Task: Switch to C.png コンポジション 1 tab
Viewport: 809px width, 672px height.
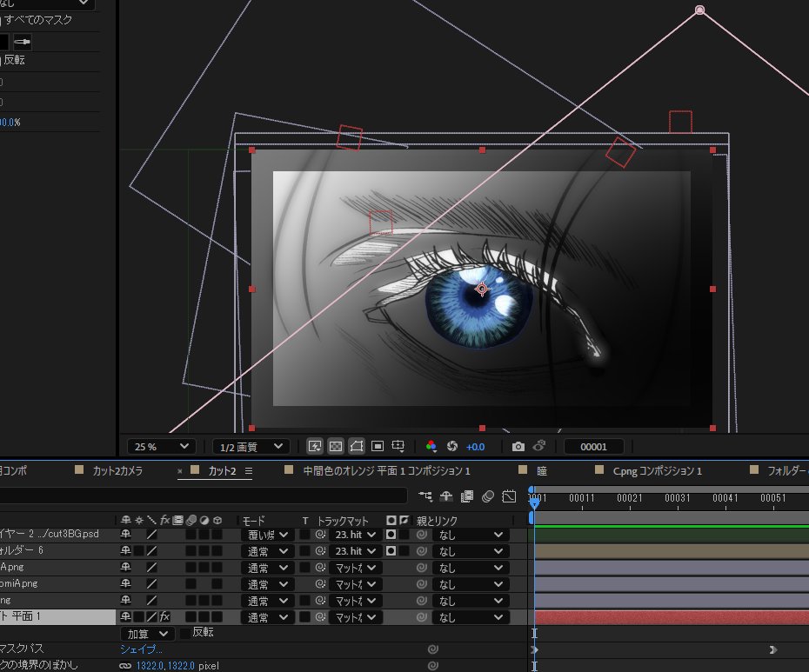Action: click(x=657, y=471)
